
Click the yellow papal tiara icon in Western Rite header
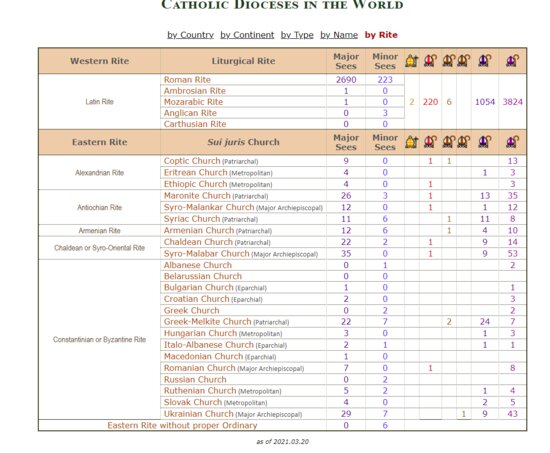click(412, 61)
